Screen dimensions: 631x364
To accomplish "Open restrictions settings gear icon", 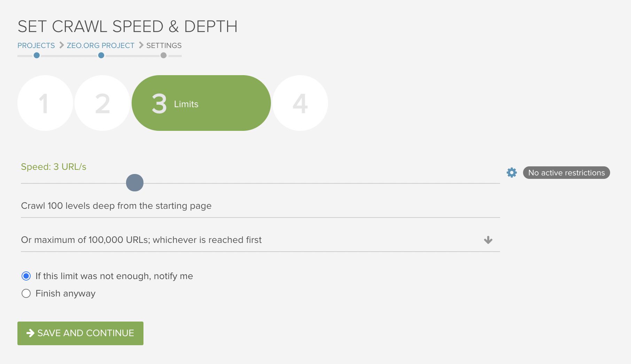I will tap(512, 173).
